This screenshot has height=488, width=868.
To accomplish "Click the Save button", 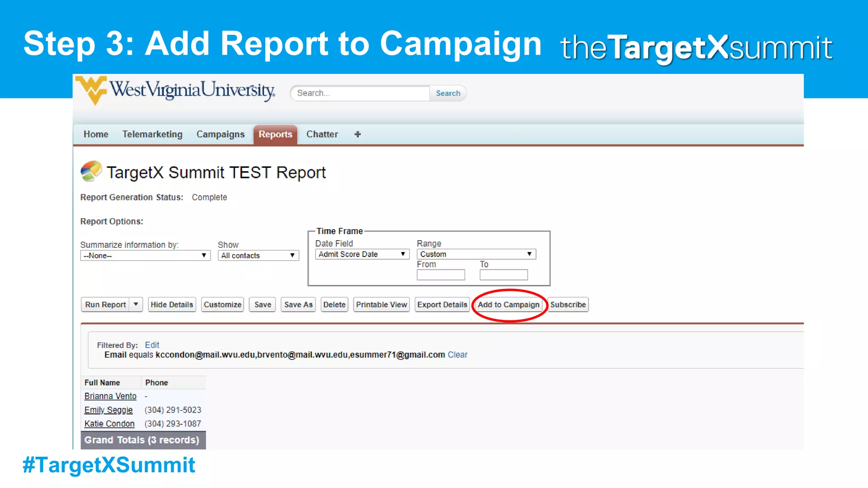I will tap(263, 305).
